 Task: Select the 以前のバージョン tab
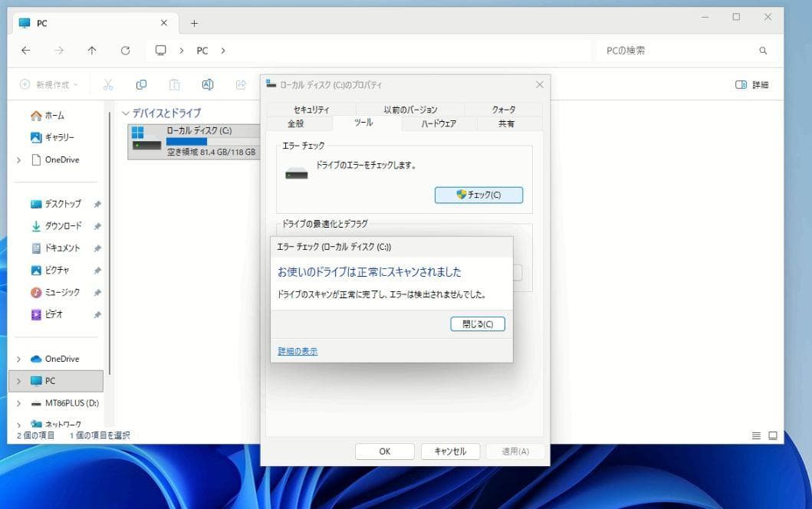click(410, 110)
